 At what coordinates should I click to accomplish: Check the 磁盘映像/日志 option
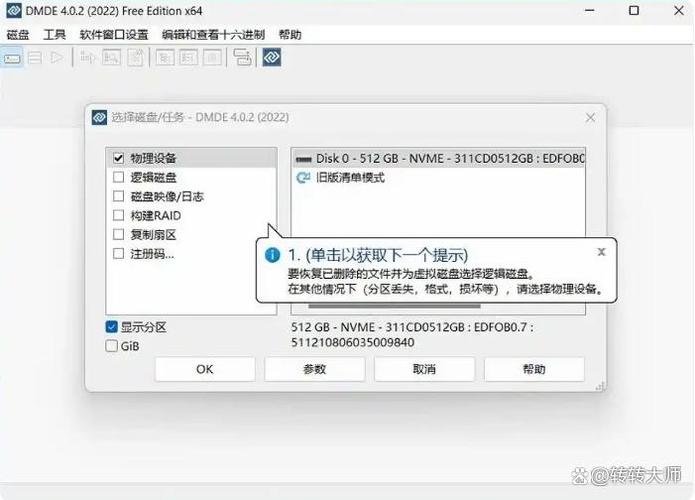click(118, 196)
